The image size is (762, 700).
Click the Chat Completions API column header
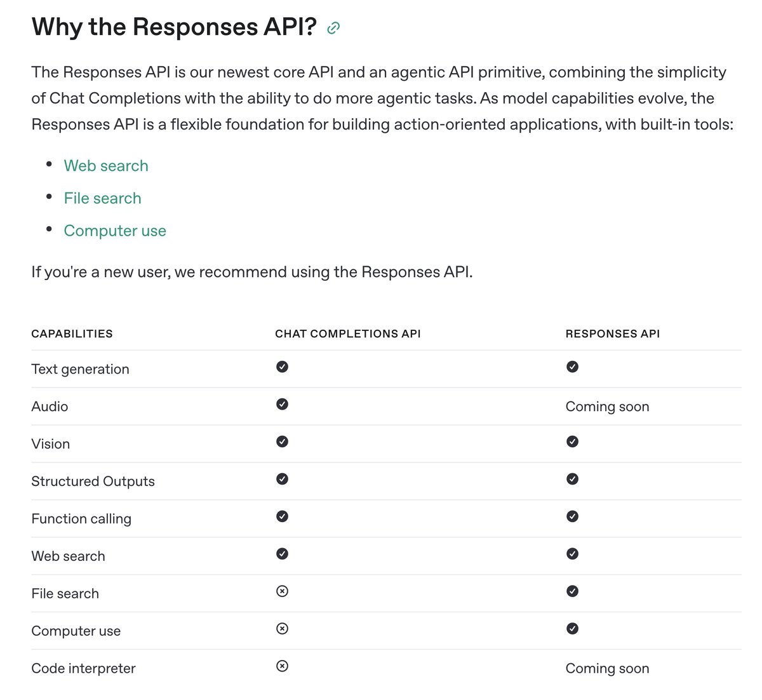(347, 334)
